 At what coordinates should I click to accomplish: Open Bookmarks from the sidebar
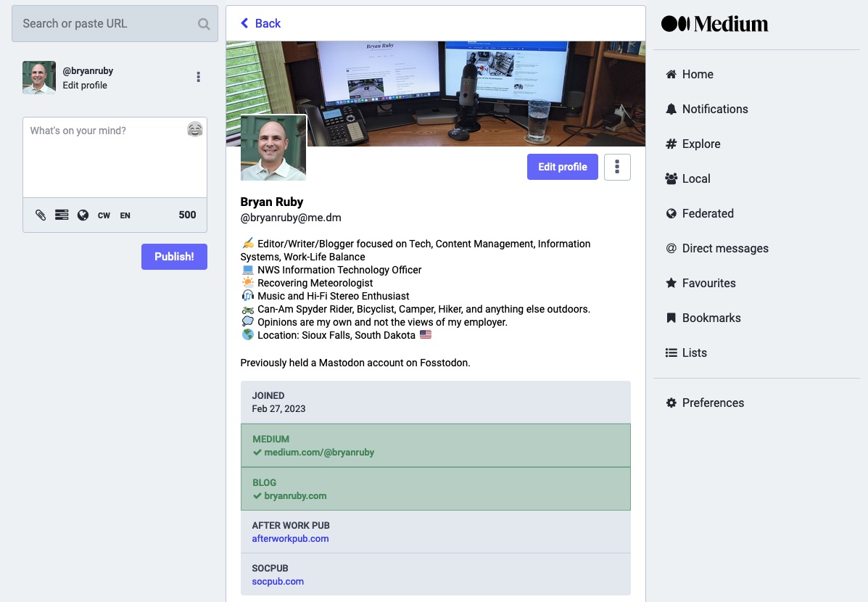tap(711, 318)
